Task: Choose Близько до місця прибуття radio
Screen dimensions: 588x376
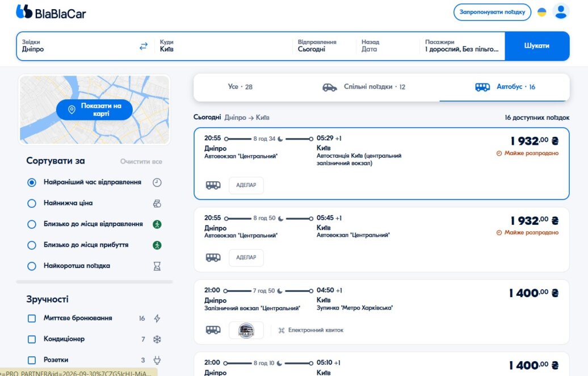Action: pos(32,245)
